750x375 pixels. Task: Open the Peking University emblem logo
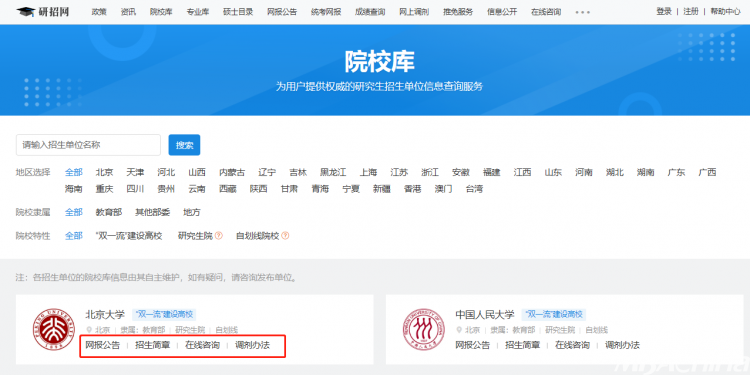(54, 329)
